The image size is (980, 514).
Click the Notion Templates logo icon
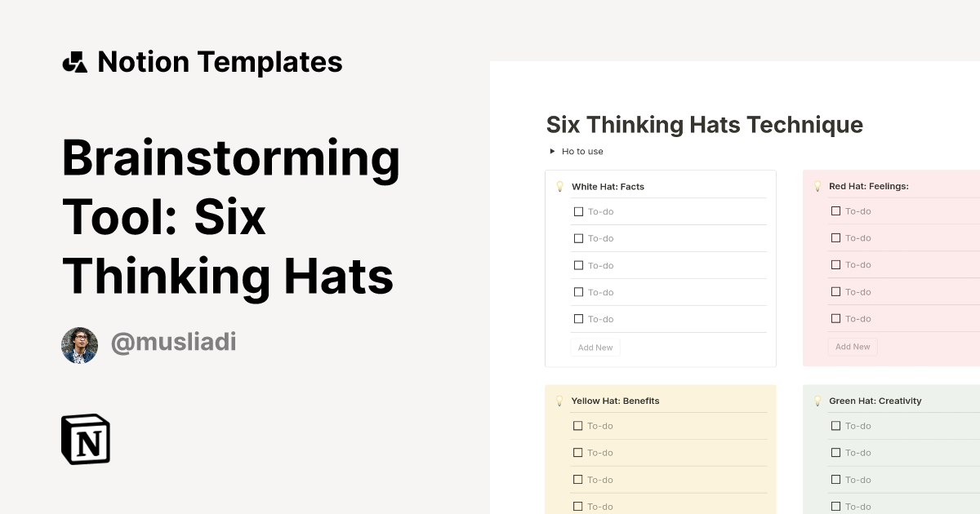pos(74,61)
